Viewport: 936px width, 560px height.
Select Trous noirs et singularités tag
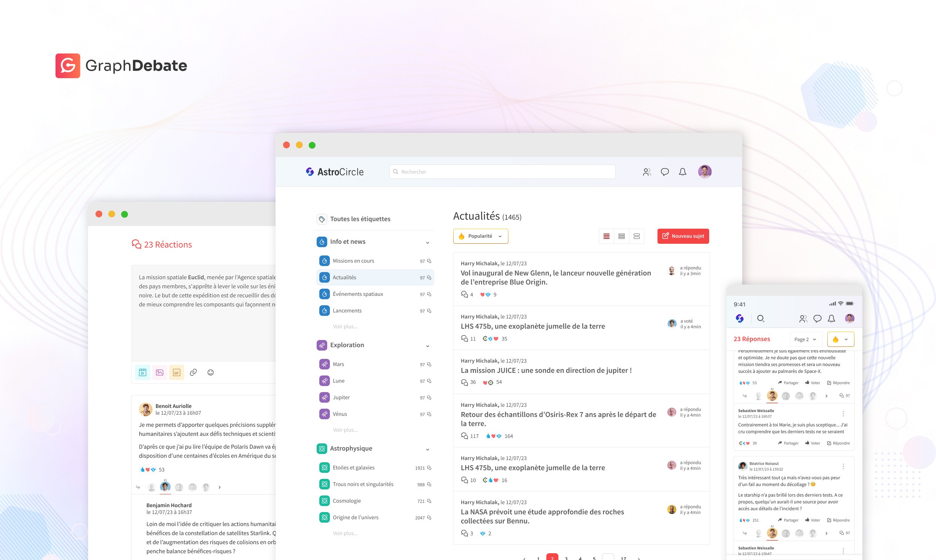(363, 484)
